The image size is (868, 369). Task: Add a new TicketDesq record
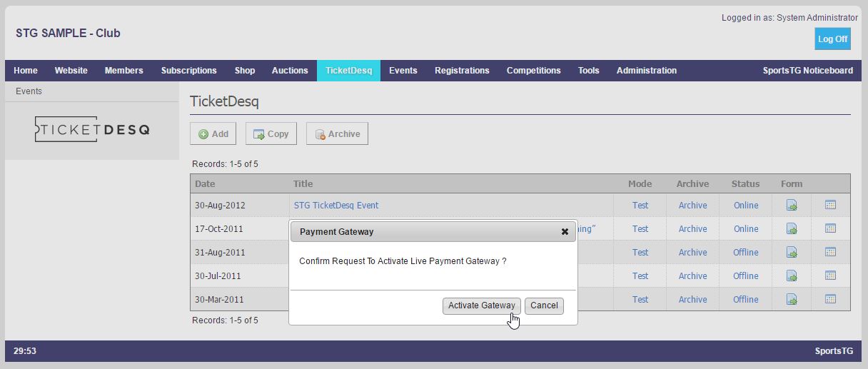[x=213, y=133]
